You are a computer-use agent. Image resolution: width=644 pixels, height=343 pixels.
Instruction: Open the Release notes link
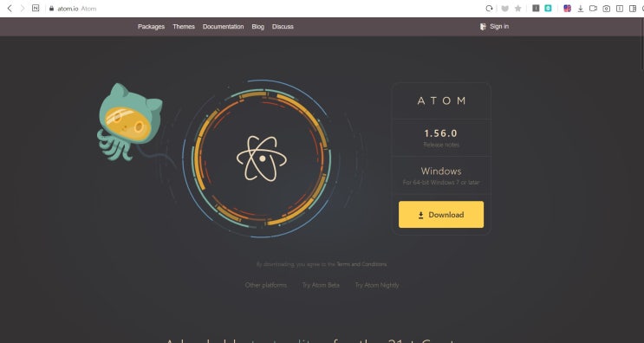click(x=441, y=145)
